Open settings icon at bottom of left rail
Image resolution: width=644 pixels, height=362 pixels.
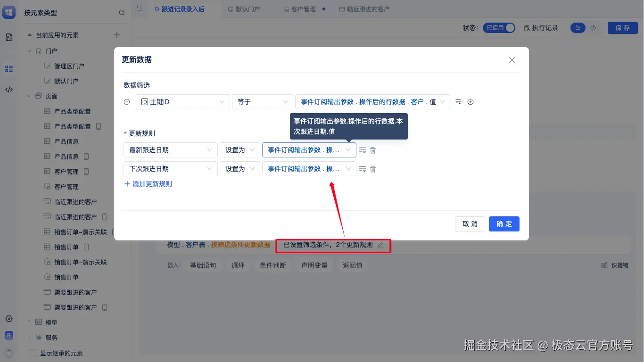click(9, 319)
